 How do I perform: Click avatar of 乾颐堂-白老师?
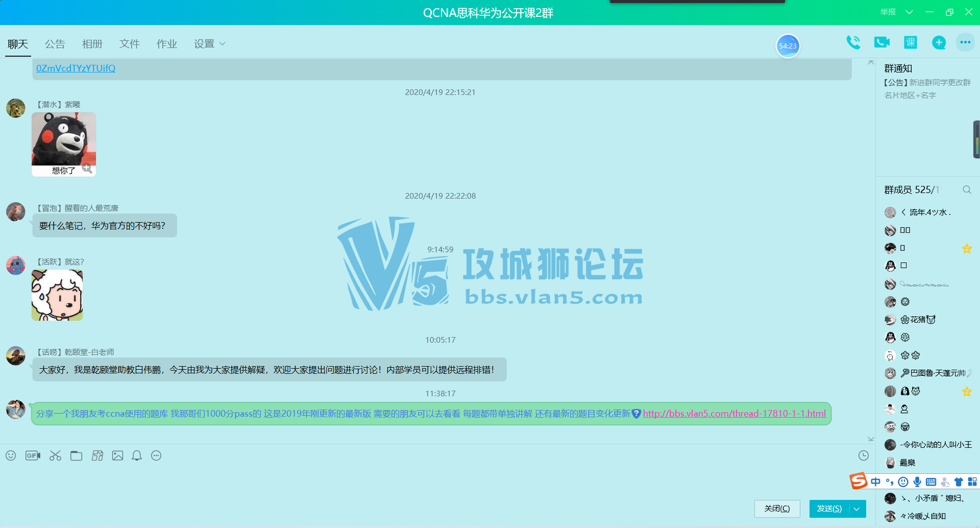16,356
